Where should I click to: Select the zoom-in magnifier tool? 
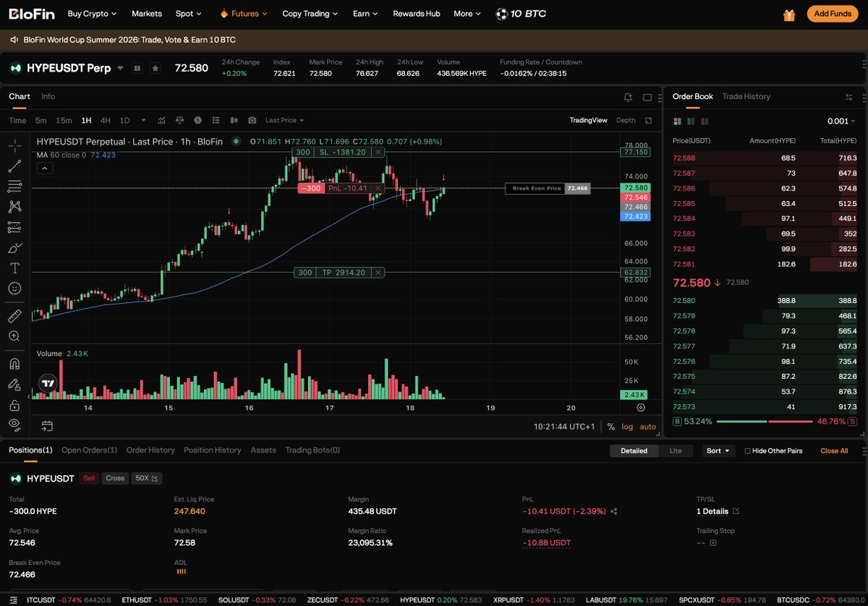pos(14,336)
